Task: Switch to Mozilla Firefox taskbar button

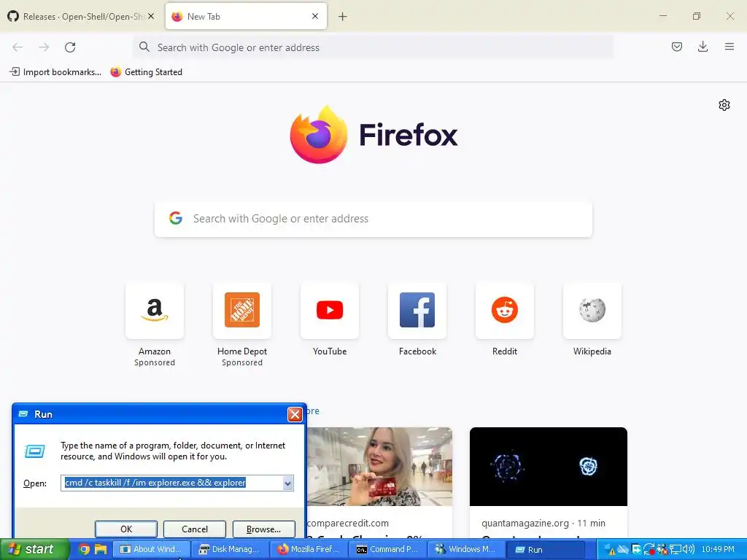Action: tap(309, 549)
